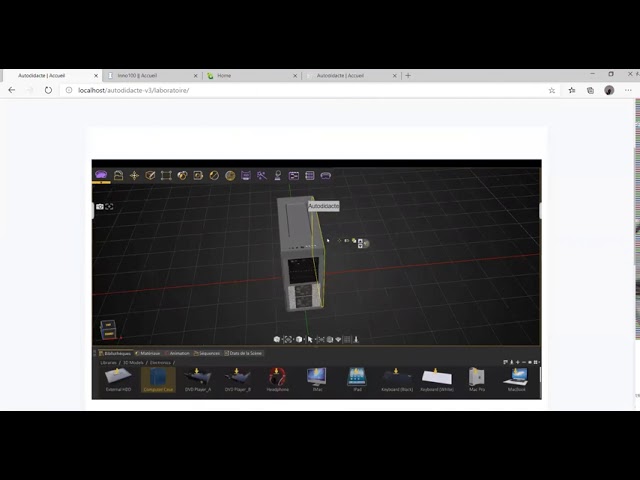The height and width of the screenshot is (480, 640).
Task: Click the view orientation cube gizmo
Action: 109,329
